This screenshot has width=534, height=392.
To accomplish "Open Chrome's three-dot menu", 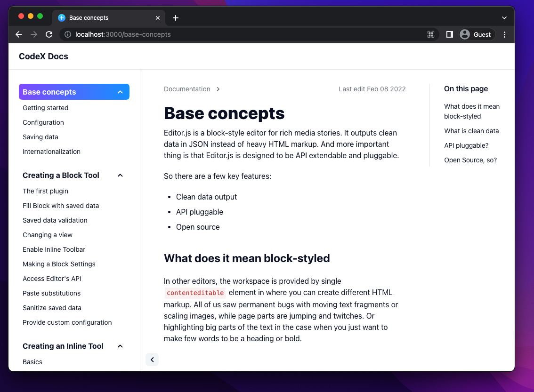I will coord(504,34).
